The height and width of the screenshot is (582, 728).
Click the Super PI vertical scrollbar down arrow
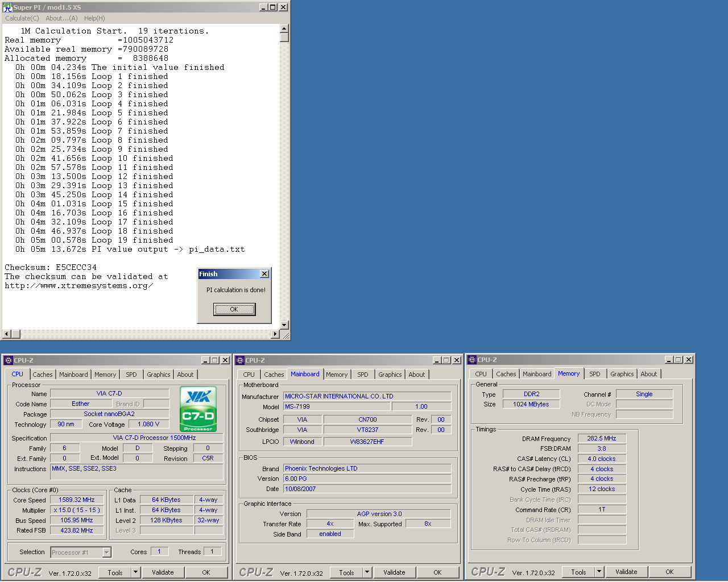click(284, 325)
